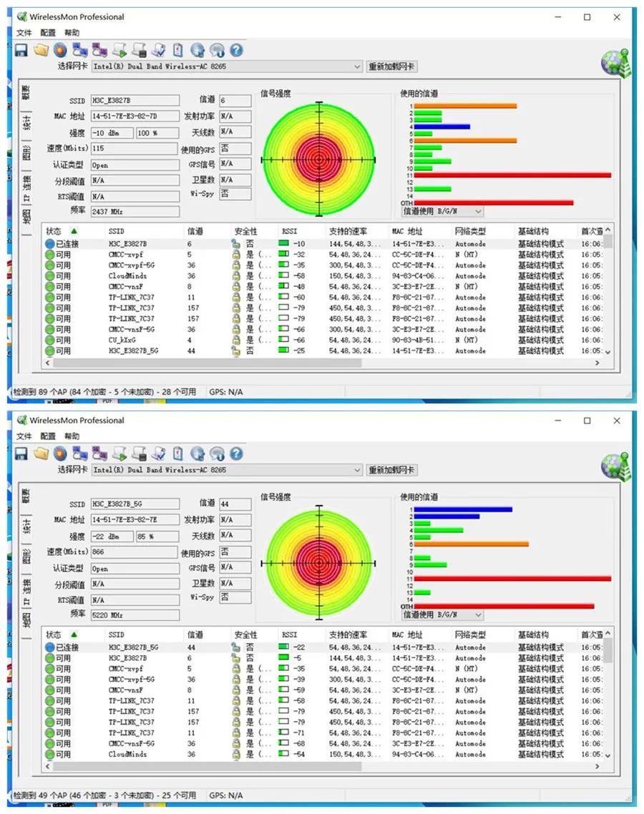Click the orange target icon in the channel 6 window
This screenshot has height=814, width=644.
point(60,50)
